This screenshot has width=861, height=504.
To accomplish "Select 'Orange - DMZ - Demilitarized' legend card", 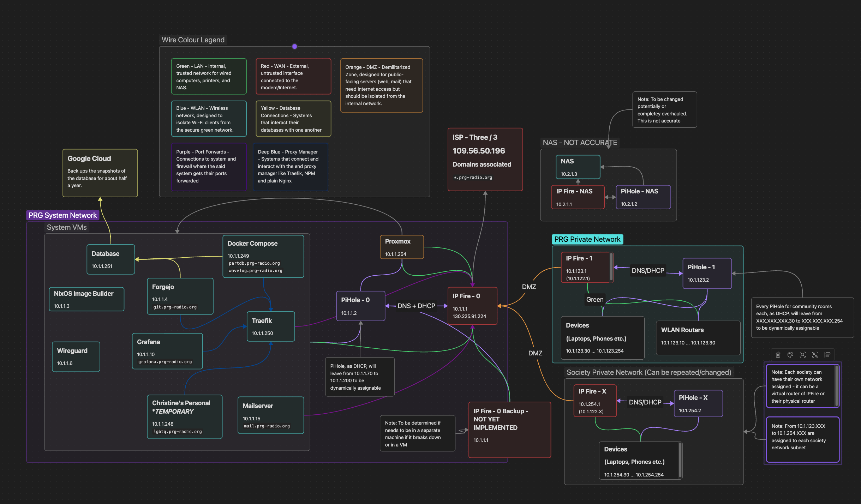I will click(x=382, y=85).
